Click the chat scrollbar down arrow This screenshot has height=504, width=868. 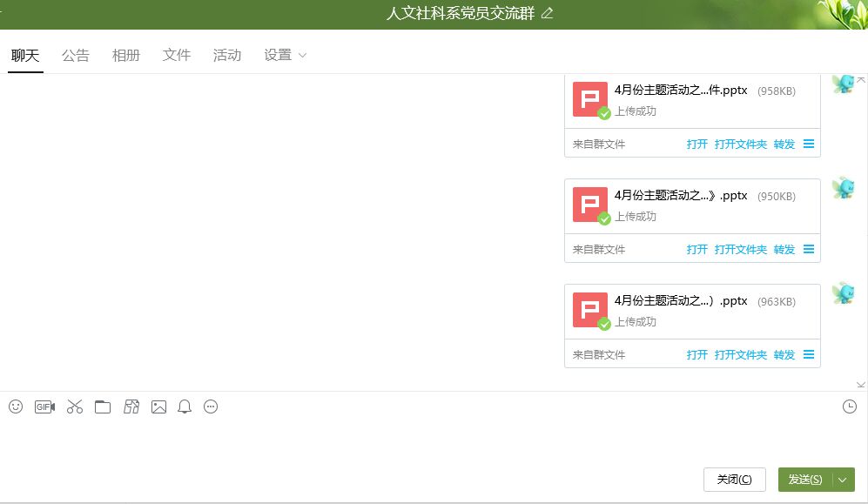pos(861,385)
